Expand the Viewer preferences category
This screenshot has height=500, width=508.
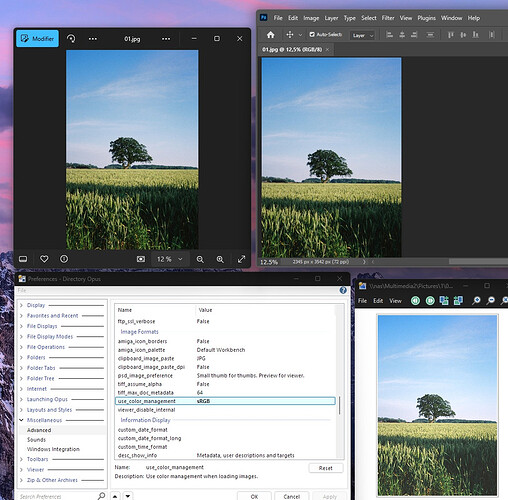tap(21, 470)
